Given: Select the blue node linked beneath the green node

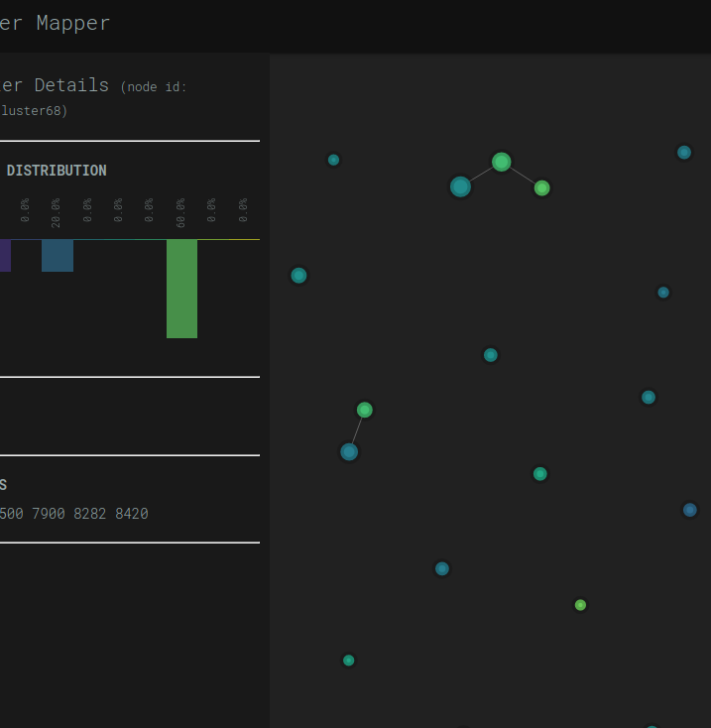Looking at the screenshot, I should click(x=349, y=451).
